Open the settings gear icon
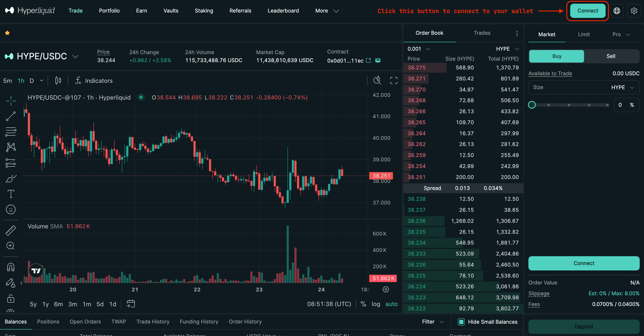 point(634,11)
